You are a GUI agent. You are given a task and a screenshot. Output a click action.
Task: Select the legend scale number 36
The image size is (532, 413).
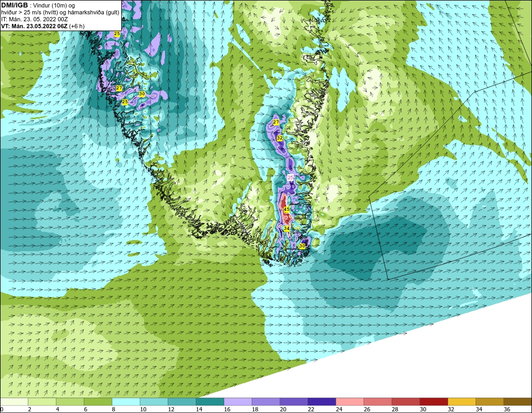coord(507,409)
